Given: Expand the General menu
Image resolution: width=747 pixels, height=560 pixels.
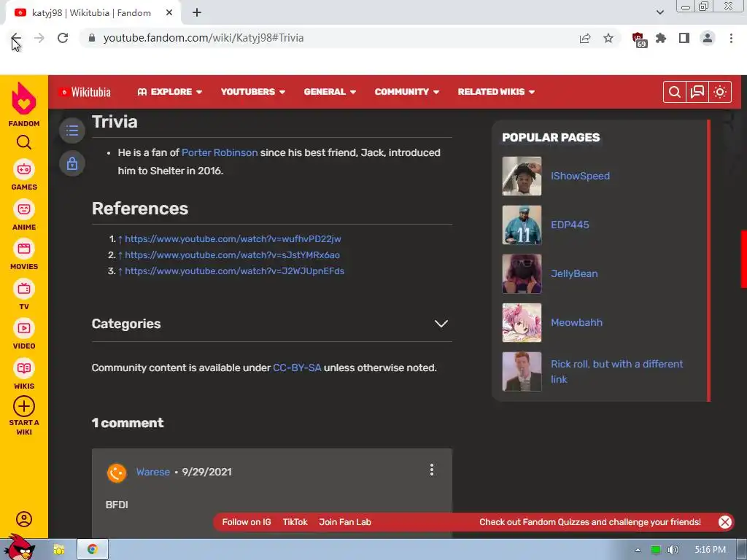Looking at the screenshot, I should [330, 92].
